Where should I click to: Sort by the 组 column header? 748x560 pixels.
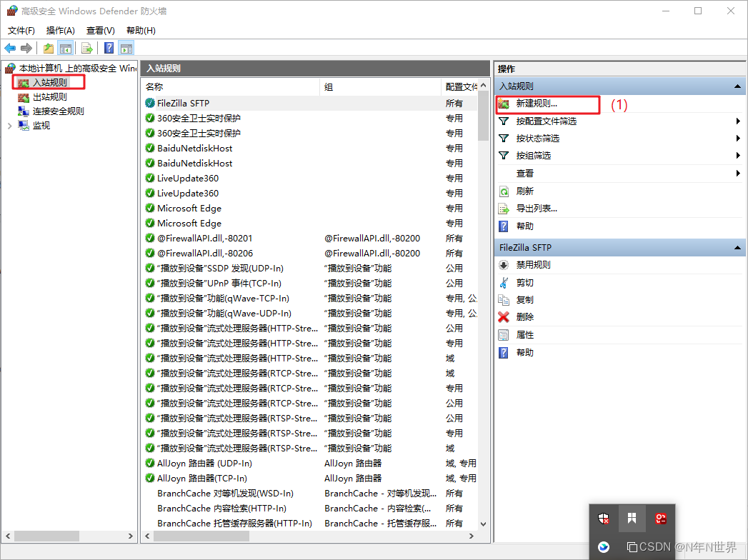pyautogui.click(x=380, y=87)
